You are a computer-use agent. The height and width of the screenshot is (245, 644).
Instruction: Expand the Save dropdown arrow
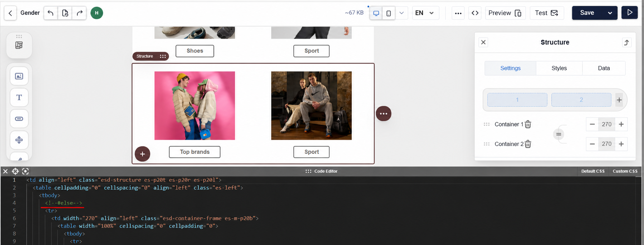(610, 13)
